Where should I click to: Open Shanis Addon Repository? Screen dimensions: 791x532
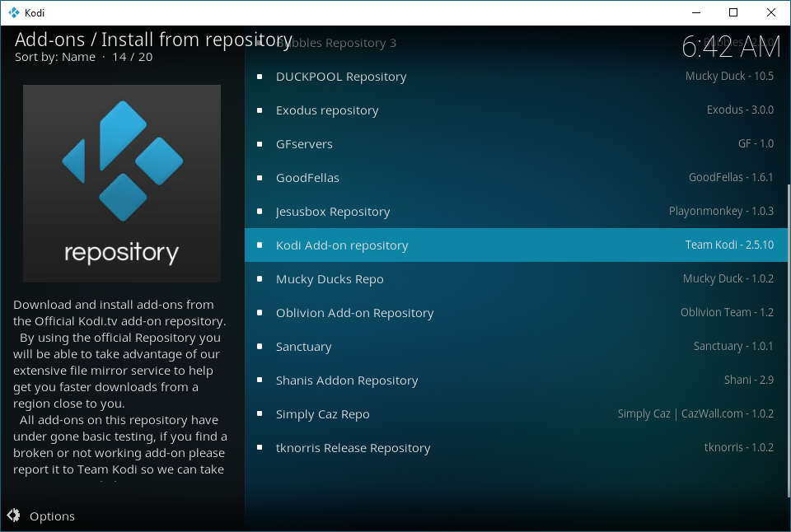click(517, 380)
